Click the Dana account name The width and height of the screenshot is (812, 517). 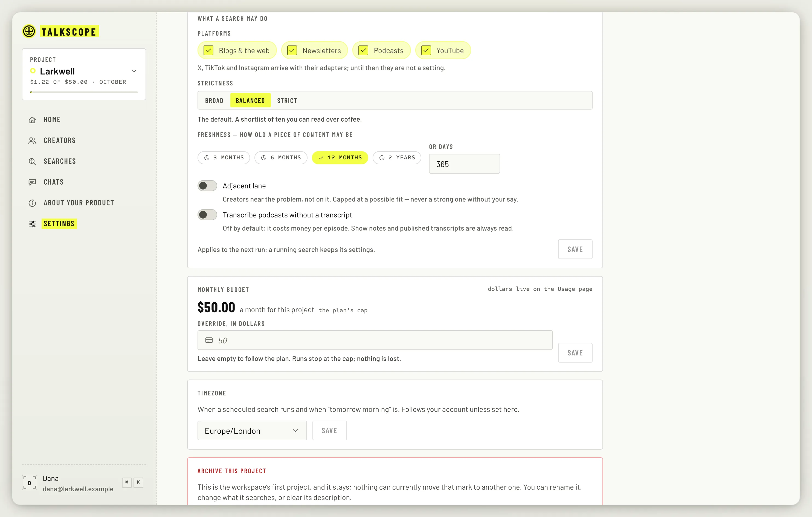point(51,479)
